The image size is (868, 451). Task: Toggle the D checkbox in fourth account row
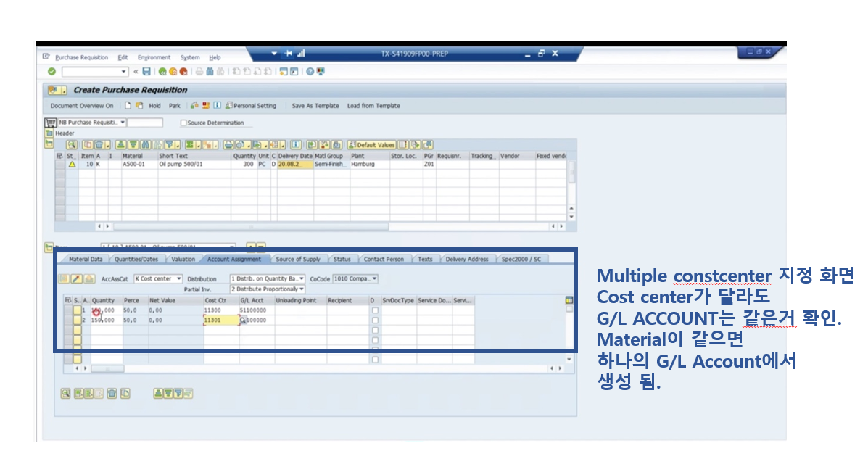[376, 340]
